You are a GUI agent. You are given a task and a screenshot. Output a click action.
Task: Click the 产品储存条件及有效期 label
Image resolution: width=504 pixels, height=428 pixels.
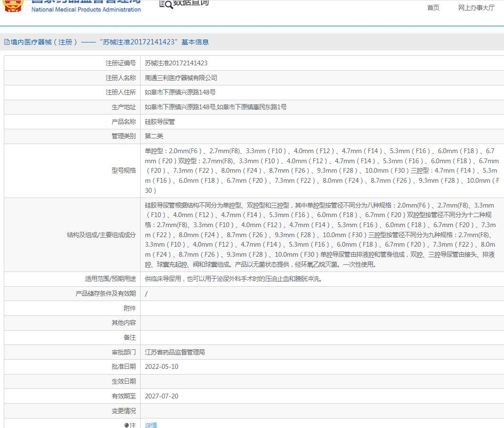(105, 293)
